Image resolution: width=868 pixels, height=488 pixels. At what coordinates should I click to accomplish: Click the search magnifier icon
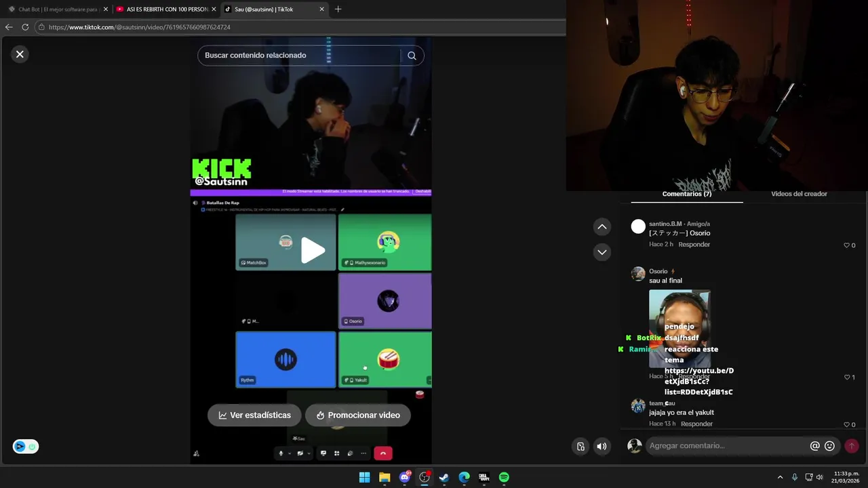412,56
